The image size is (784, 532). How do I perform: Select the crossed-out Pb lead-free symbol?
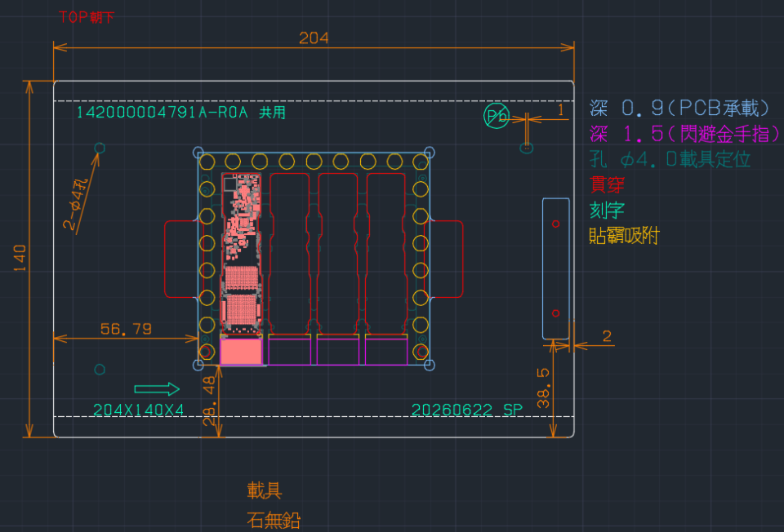tap(497, 116)
